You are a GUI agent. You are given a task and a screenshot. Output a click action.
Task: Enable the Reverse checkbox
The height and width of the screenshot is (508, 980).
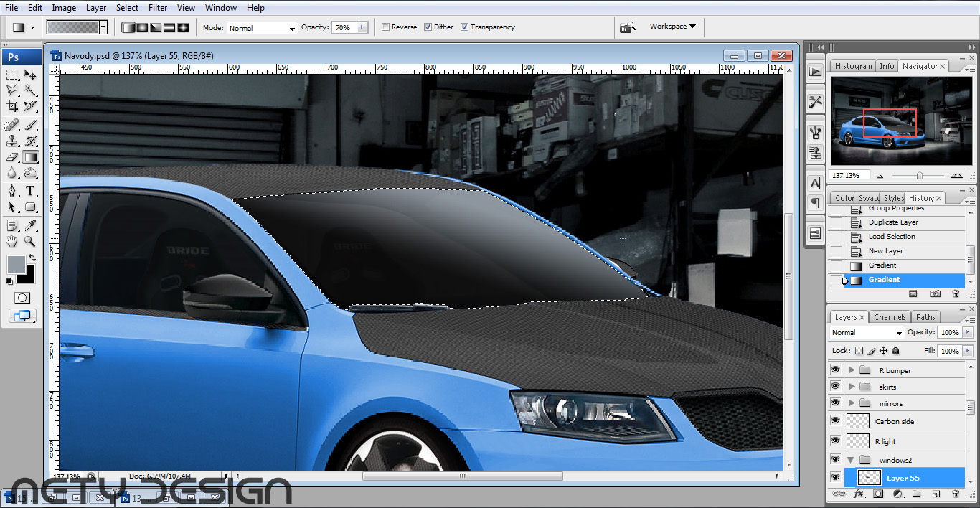tap(386, 27)
